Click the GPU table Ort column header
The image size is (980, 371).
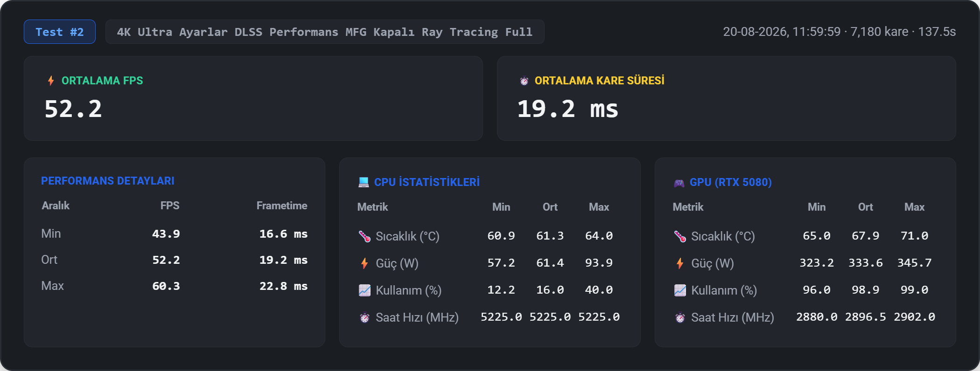coord(866,207)
